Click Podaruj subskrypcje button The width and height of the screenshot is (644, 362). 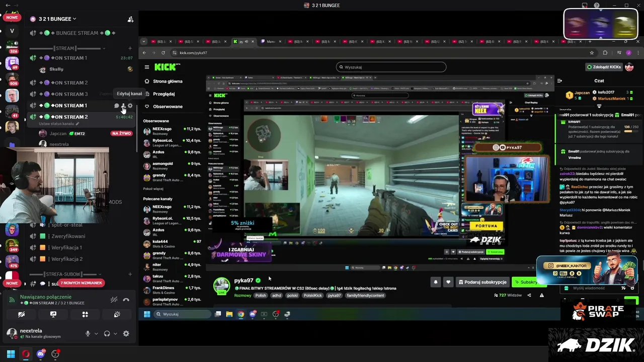(x=482, y=282)
